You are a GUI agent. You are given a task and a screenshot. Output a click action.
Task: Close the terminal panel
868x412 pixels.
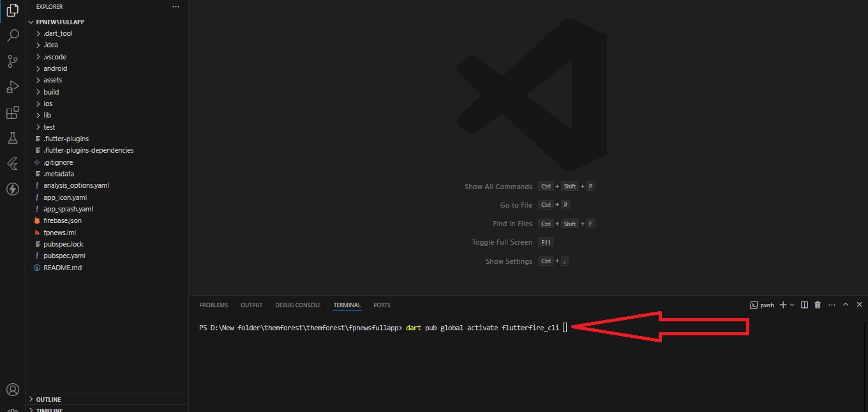pyautogui.click(x=859, y=305)
